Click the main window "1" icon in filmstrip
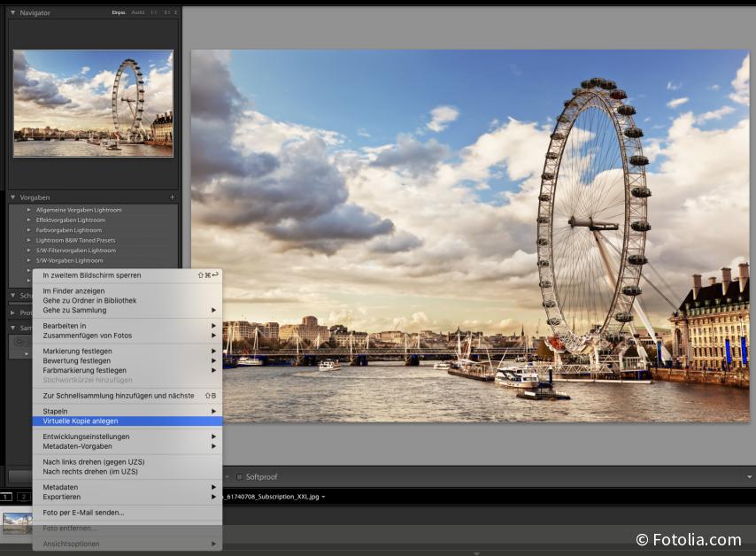Screen dimensions: 756x556 [x=6, y=497]
